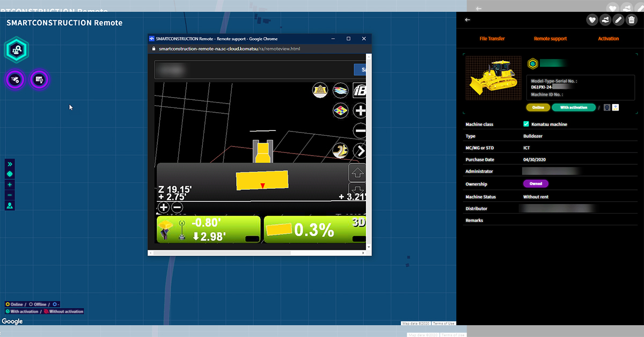
Task: Go back with the panel arrow
Action: [x=467, y=20]
